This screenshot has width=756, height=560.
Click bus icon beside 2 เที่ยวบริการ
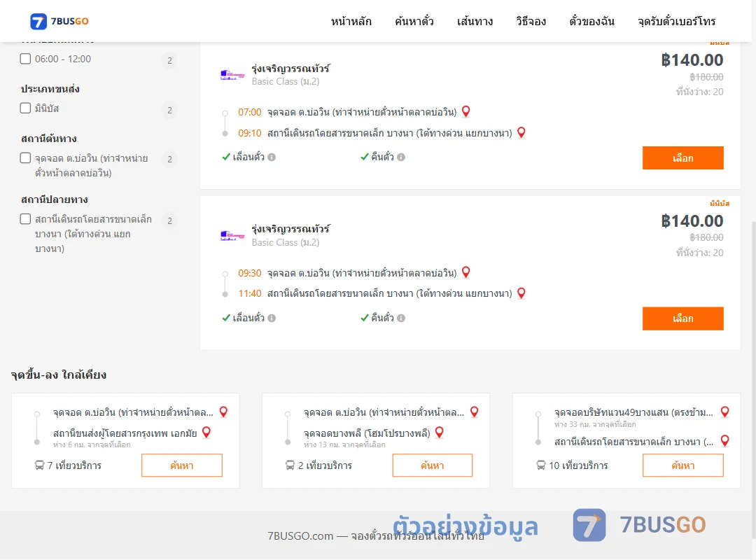[290, 465]
